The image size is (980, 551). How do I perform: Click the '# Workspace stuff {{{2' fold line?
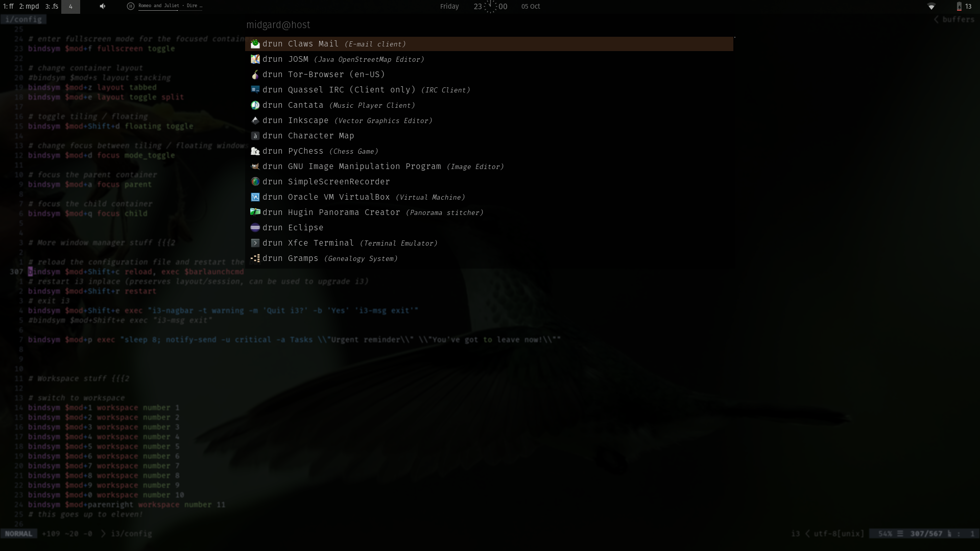pyautogui.click(x=79, y=378)
